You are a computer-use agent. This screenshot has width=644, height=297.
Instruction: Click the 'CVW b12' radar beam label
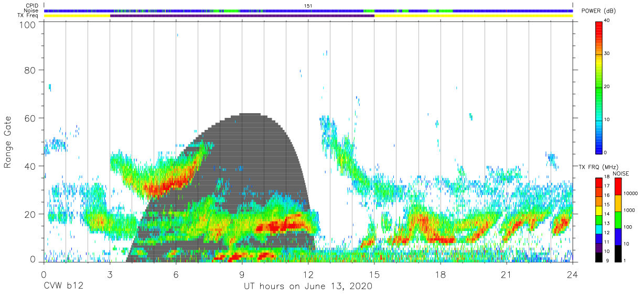[x=63, y=287]
